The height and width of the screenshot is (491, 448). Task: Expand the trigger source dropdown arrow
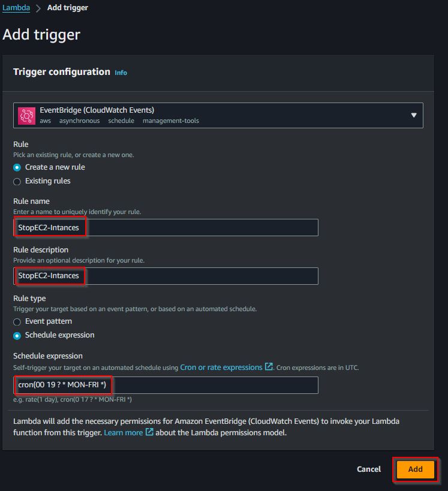point(414,115)
